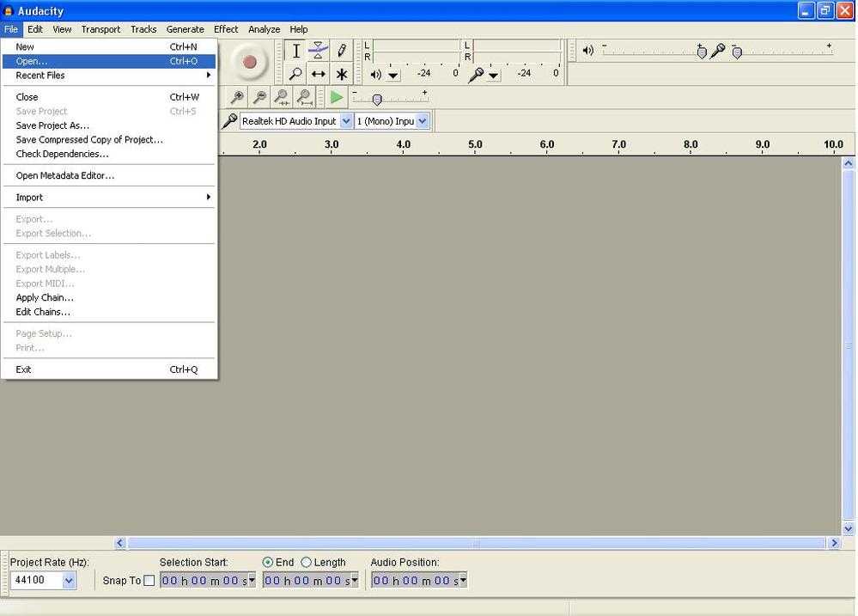Screen dimensions: 858x616
Task: Choose Apply Chain... menu entry
Action: pyautogui.click(x=109, y=298)
